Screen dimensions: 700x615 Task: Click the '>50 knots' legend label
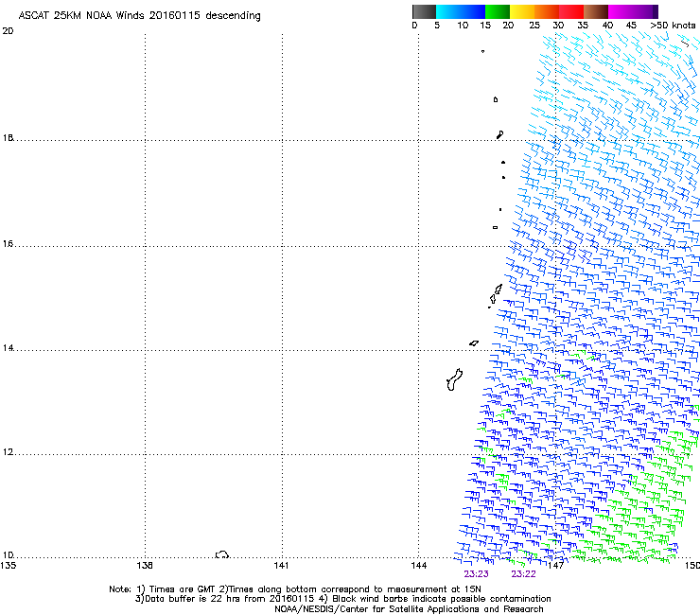[x=673, y=26]
